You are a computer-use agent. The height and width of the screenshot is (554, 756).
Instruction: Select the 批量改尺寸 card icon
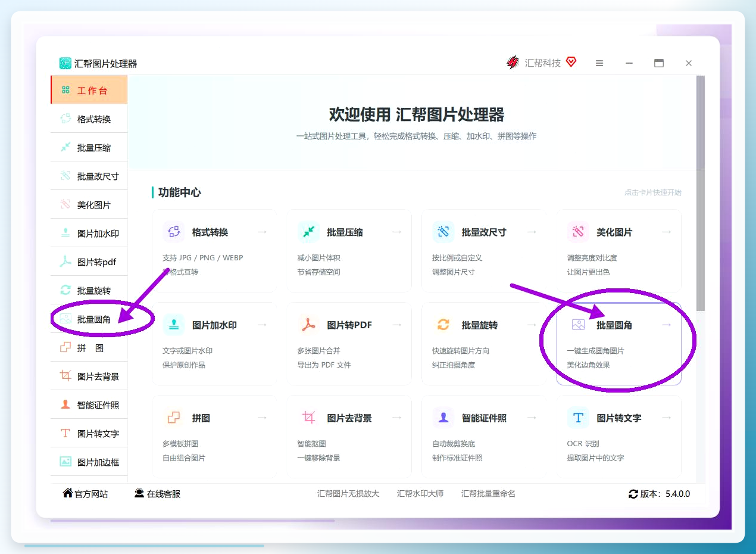click(443, 232)
